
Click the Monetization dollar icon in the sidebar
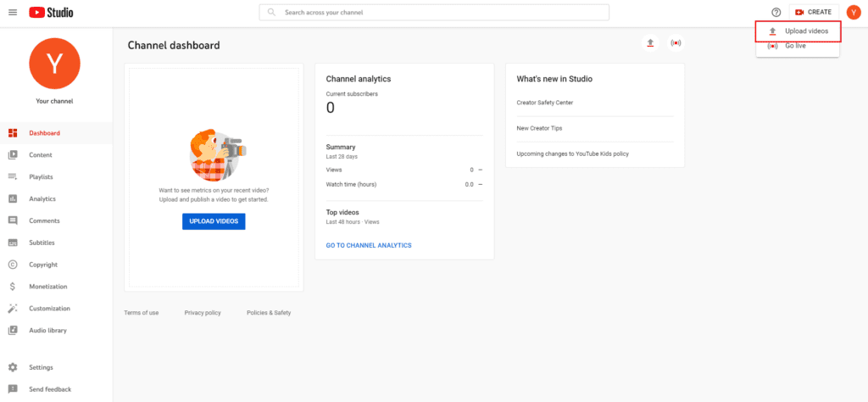[x=13, y=287]
